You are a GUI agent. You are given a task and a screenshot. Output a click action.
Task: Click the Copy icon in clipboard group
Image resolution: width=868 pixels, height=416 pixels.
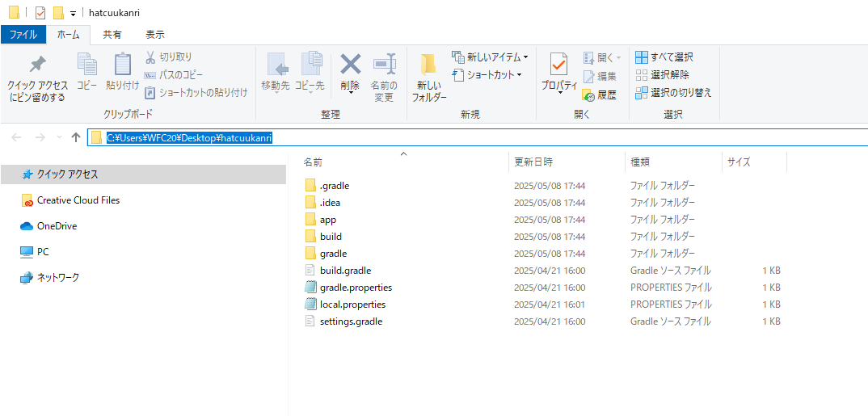[x=87, y=64]
